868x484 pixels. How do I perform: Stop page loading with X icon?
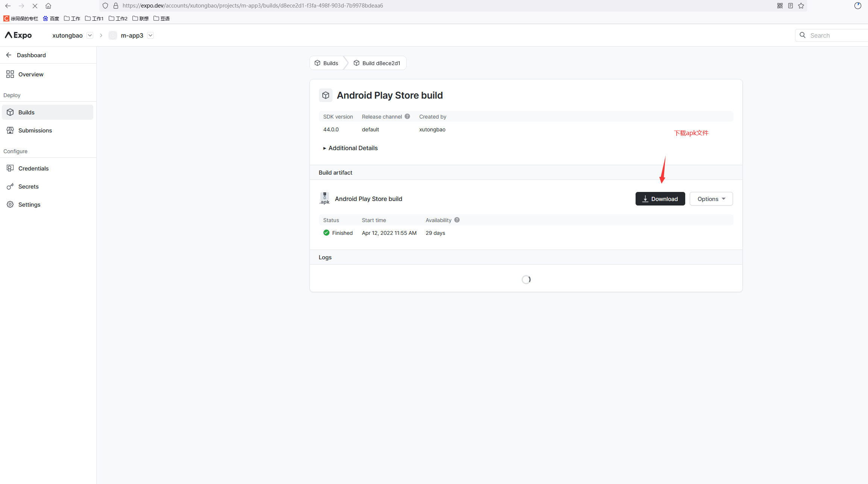(x=35, y=6)
